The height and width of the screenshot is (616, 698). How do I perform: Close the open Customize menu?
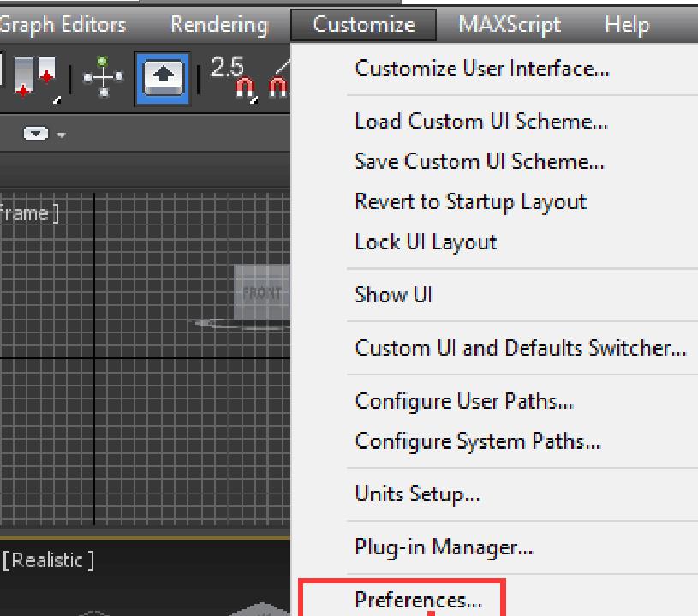pos(363,25)
